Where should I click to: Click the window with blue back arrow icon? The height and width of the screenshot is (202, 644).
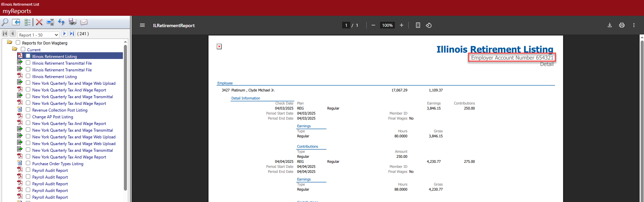(16, 22)
